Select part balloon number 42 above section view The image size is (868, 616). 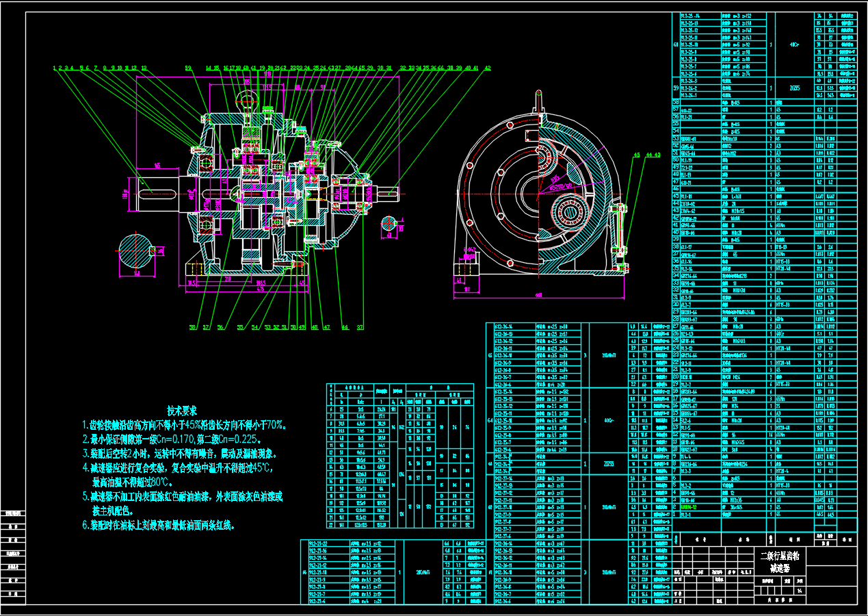(487, 68)
